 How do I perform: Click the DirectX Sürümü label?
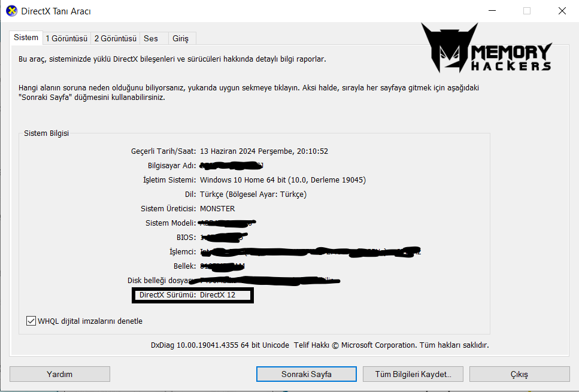168,294
